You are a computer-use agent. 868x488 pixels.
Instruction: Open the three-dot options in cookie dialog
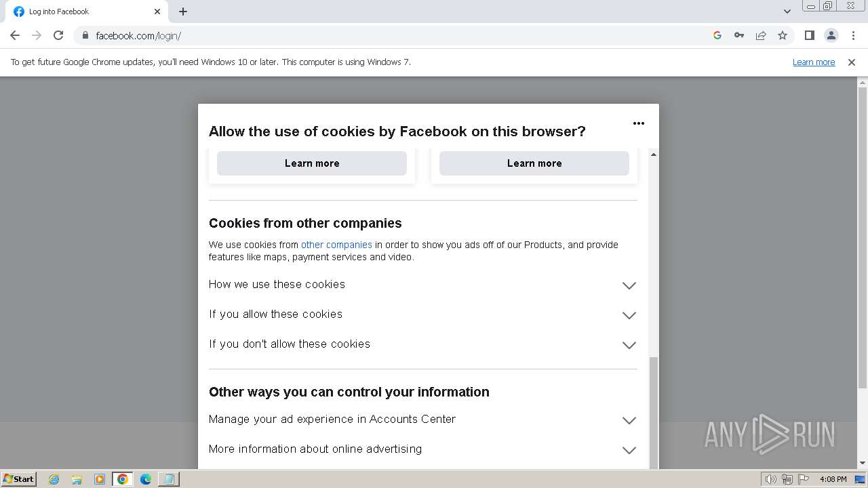pyautogui.click(x=638, y=123)
